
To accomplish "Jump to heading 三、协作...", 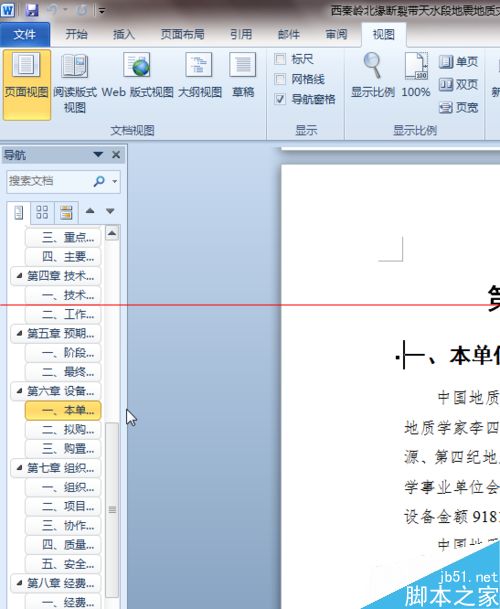I will point(63,526).
